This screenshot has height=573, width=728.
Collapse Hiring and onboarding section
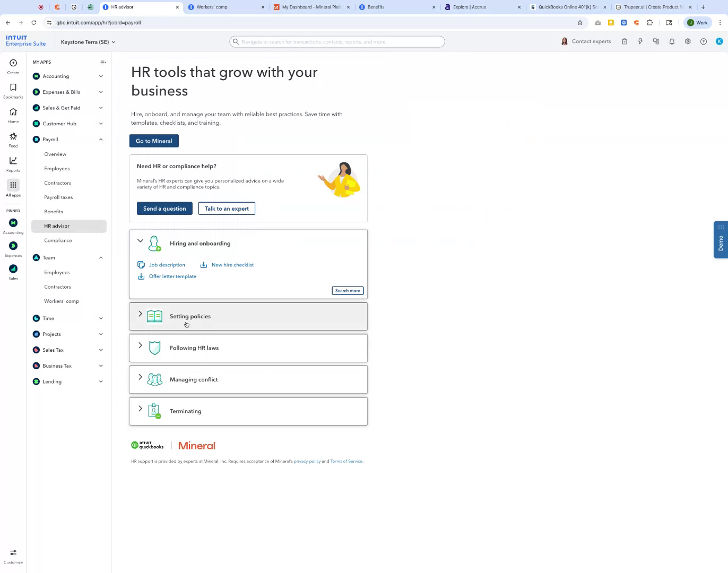(140, 241)
